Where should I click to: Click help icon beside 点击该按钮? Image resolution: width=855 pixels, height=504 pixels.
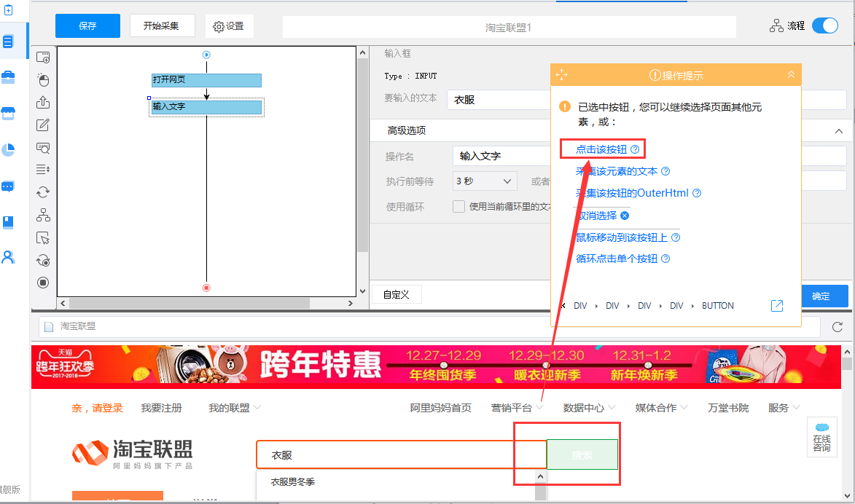coord(635,149)
